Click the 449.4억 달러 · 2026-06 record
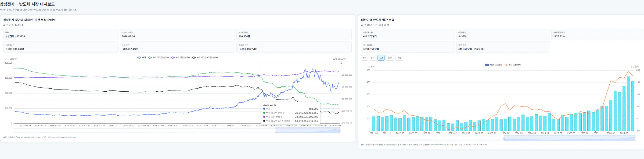The width and height of the screenshot is (644, 159). click(x=471, y=49)
